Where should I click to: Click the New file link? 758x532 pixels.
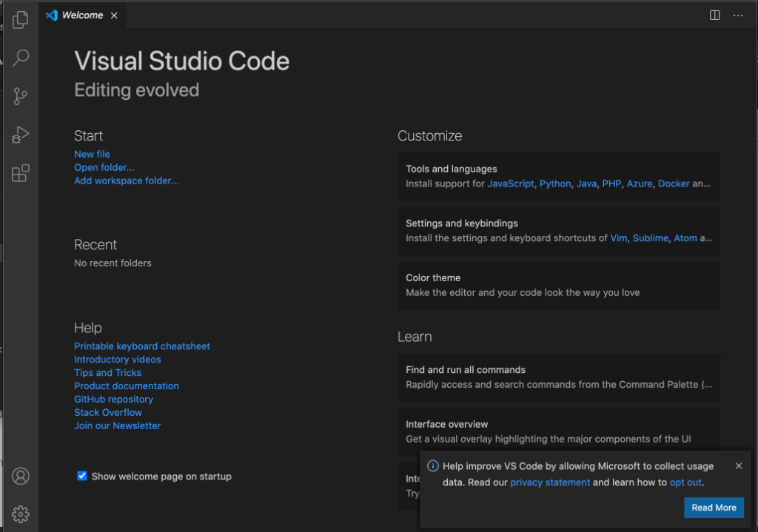92,154
